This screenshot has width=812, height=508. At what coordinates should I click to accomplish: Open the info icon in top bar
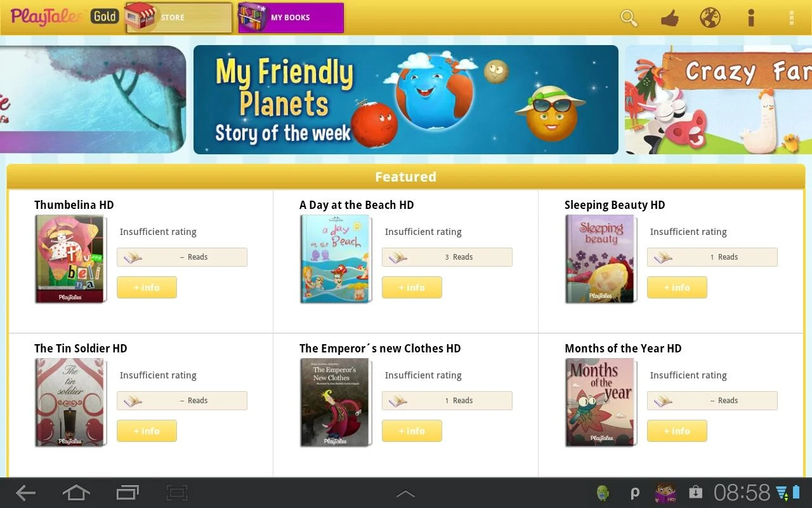point(751,18)
